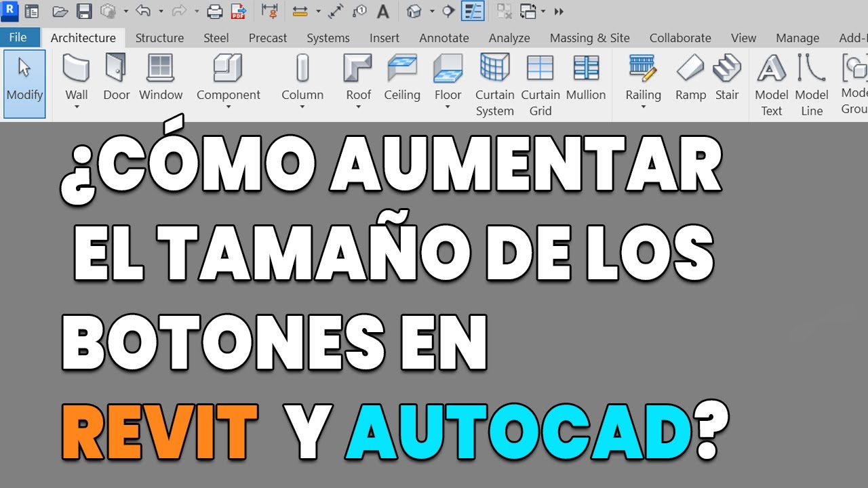Expand the Redo history dropdown arrow
This screenshot has height=488, width=868.
(x=196, y=12)
